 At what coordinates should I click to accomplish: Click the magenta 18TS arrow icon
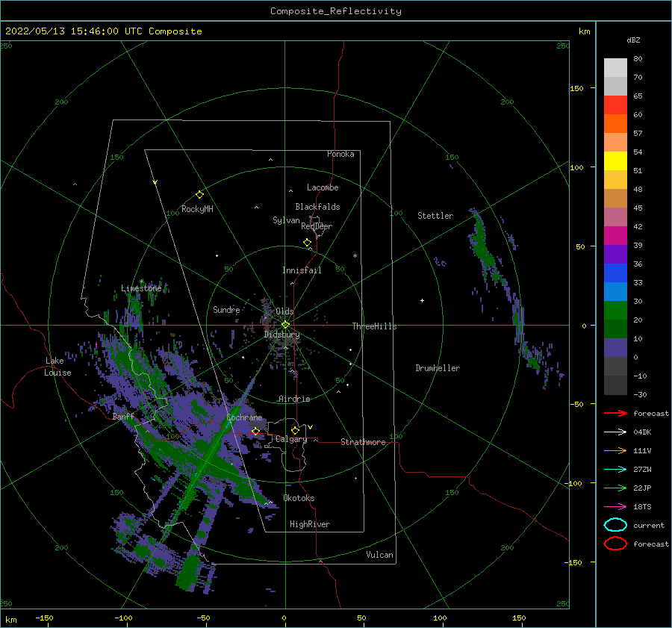[x=615, y=507]
